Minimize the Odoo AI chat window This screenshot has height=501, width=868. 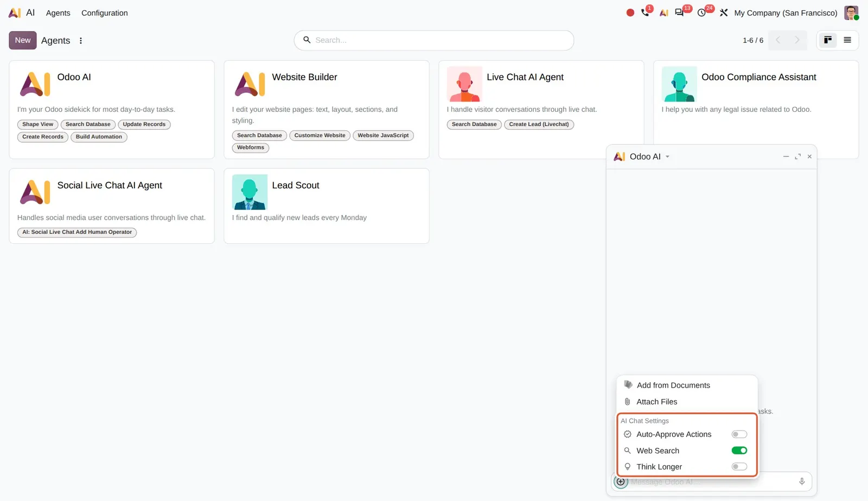point(786,156)
